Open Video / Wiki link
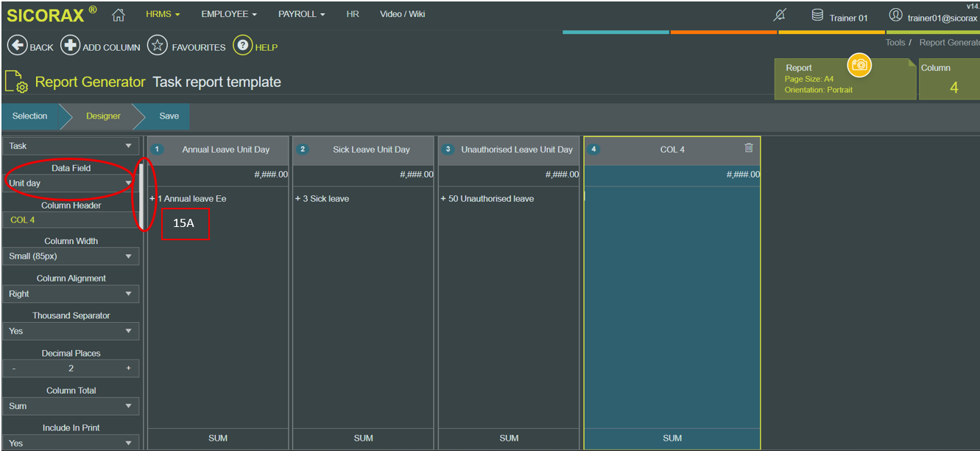The image size is (980, 451). 402,14
